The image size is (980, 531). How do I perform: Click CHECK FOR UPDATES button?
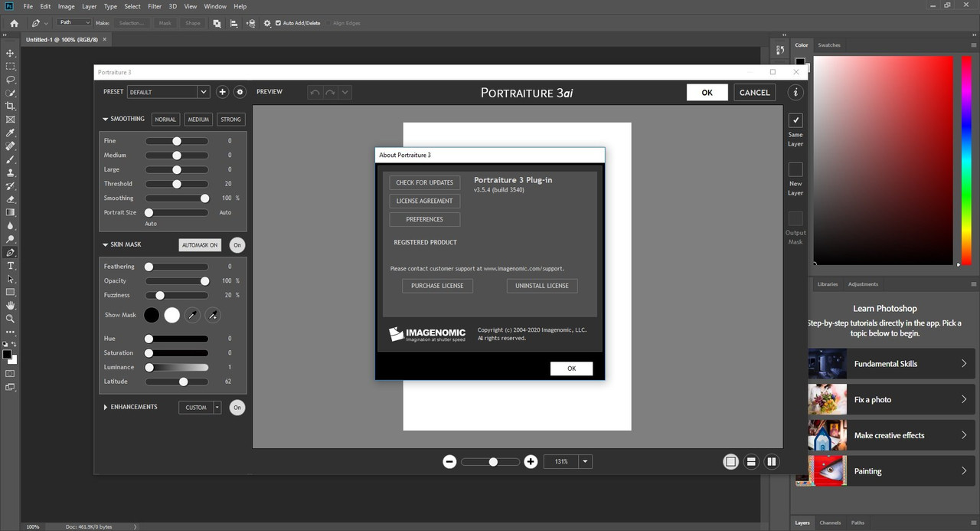(425, 182)
